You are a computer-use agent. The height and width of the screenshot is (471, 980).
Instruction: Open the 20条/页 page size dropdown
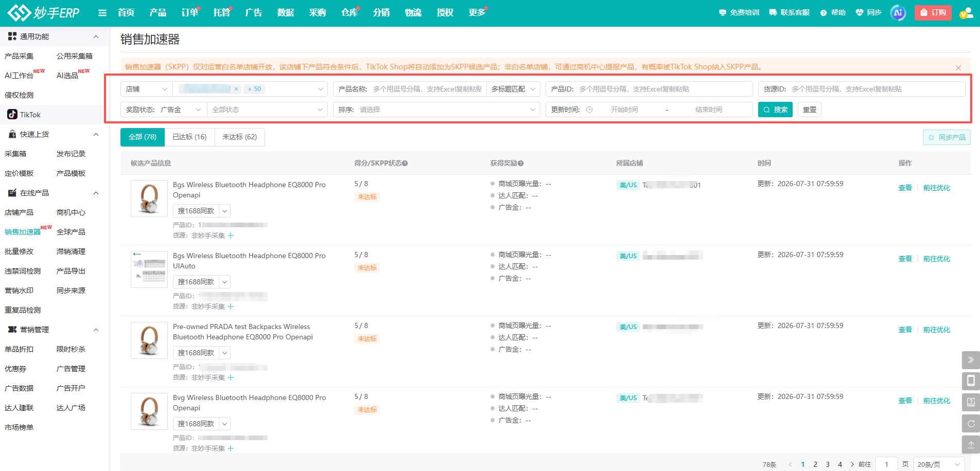pyautogui.click(x=939, y=464)
